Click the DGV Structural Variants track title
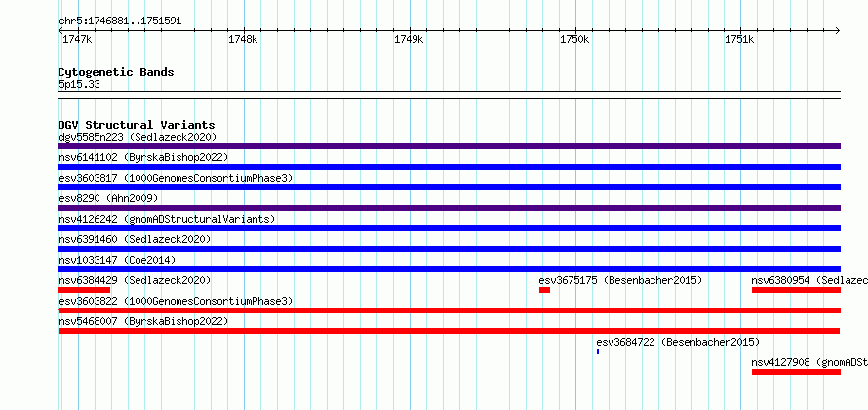 137,125
